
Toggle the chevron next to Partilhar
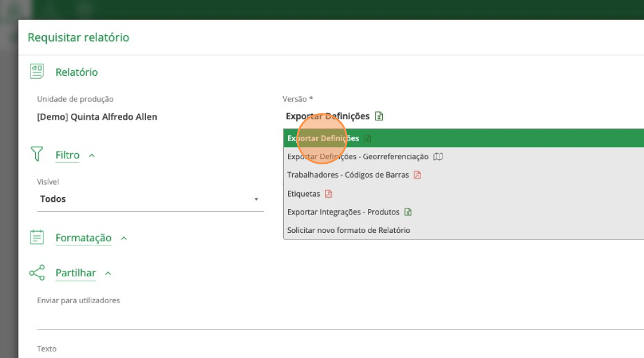coord(109,273)
